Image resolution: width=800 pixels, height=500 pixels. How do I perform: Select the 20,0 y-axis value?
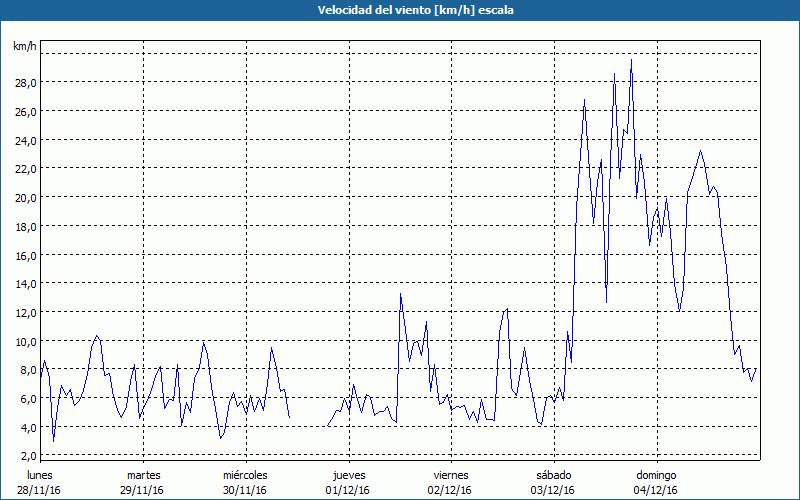click(25, 197)
